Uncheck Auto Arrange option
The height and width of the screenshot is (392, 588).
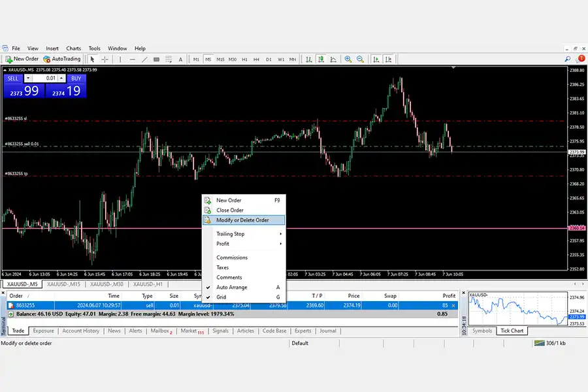pos(244,287)
